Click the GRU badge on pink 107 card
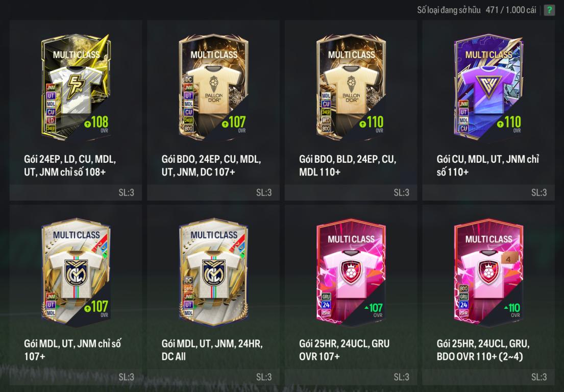Viewport: 564px width, 392px height. tap(326, 297)
